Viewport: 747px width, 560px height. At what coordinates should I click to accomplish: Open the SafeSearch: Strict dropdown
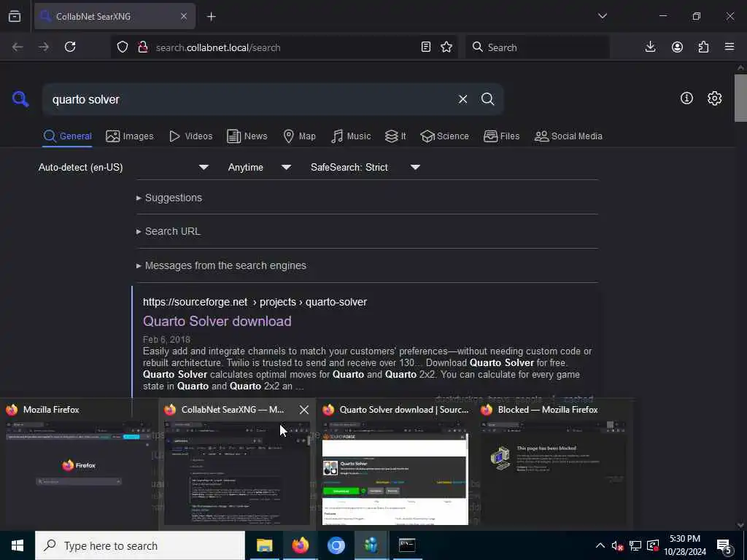pyautogui.click(x=365, y=167)
